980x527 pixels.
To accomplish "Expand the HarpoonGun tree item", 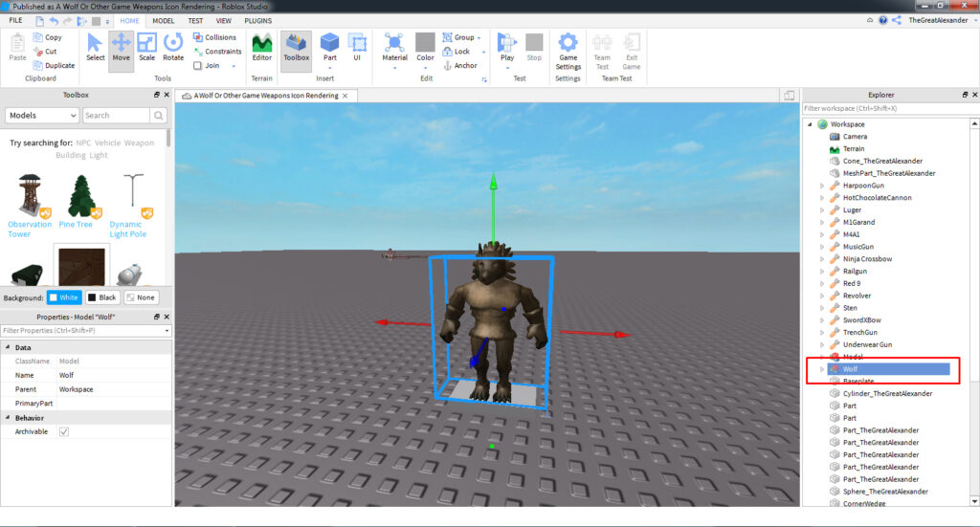I will pos(822,186).
